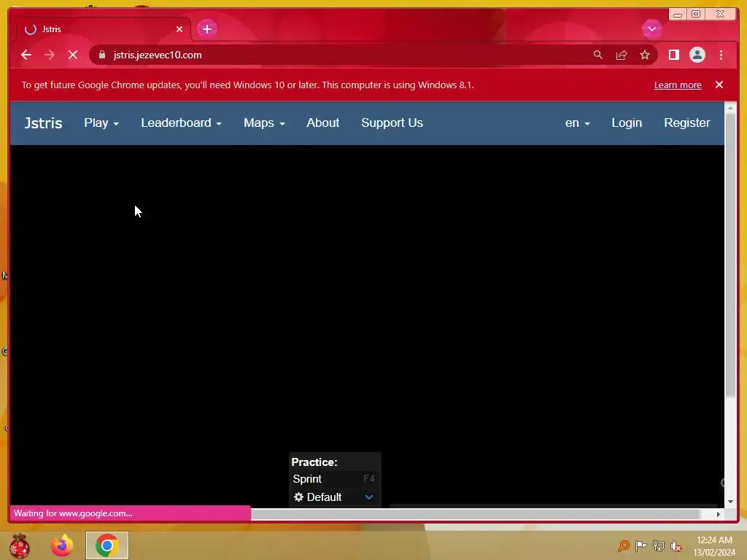The image size is (747, 560).
Task: Go back using the browser back arrow
Action: click(x=26, y=55)
